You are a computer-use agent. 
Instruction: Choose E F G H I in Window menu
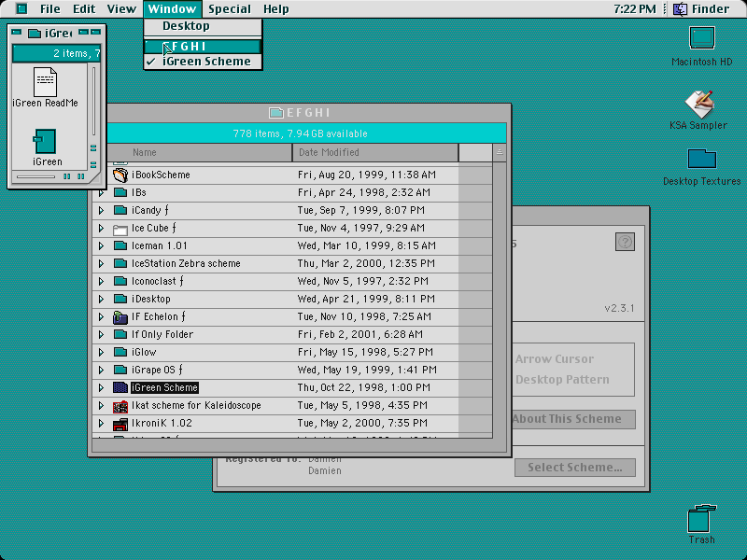click(x=203, y=46)
